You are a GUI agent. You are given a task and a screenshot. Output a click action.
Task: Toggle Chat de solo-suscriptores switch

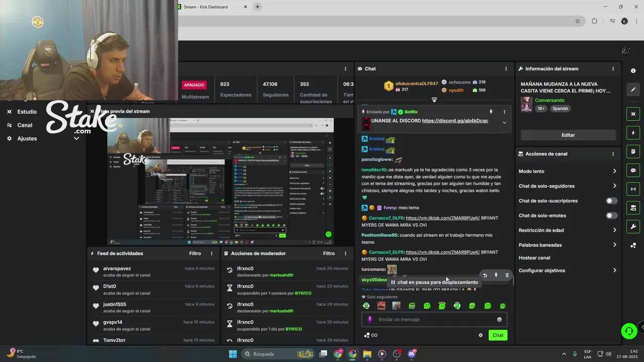(x=611, y=201)
